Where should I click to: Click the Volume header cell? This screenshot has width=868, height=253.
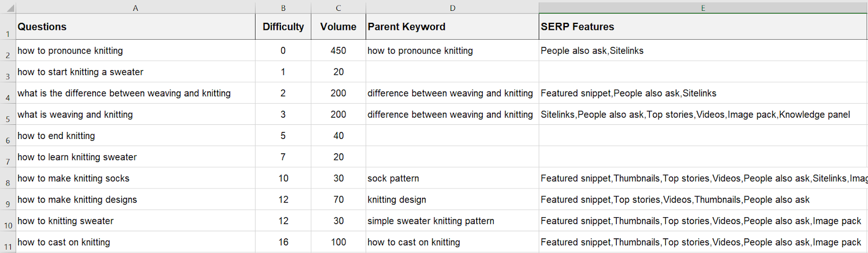(339, 27)
